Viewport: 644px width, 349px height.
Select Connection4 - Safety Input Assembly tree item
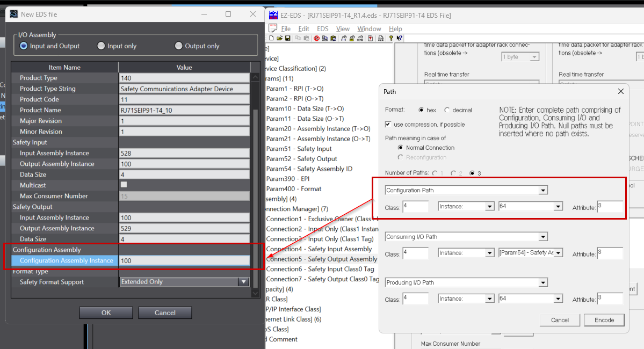(x=319, y=249)
